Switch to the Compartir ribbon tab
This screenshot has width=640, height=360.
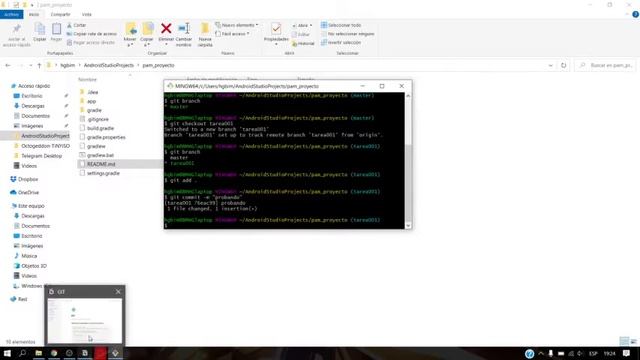point(60,14)
